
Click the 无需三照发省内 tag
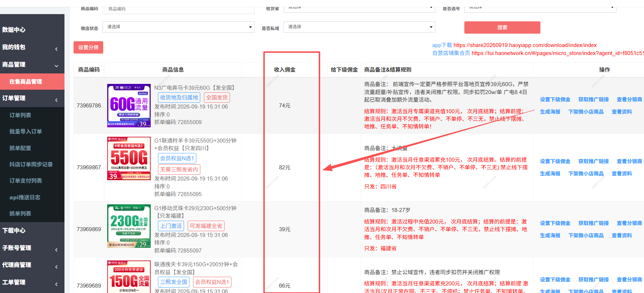click(179, 169)
